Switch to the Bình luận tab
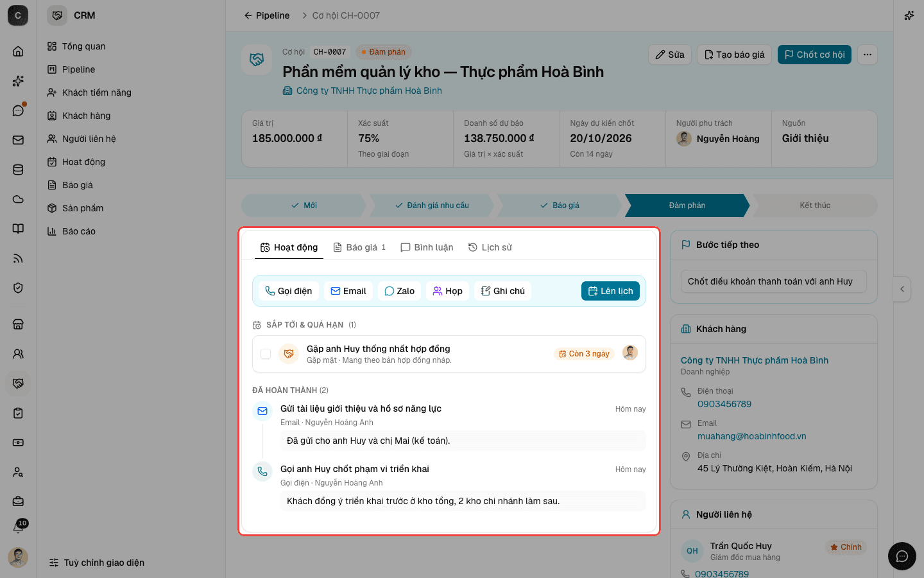The image size is (924, 578). 427,247
